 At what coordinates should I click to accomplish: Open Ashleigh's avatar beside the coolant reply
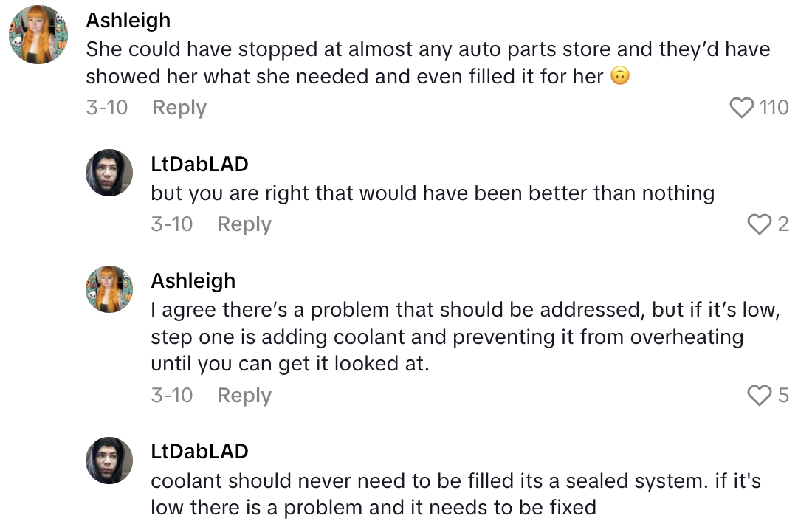pos(109,289)
